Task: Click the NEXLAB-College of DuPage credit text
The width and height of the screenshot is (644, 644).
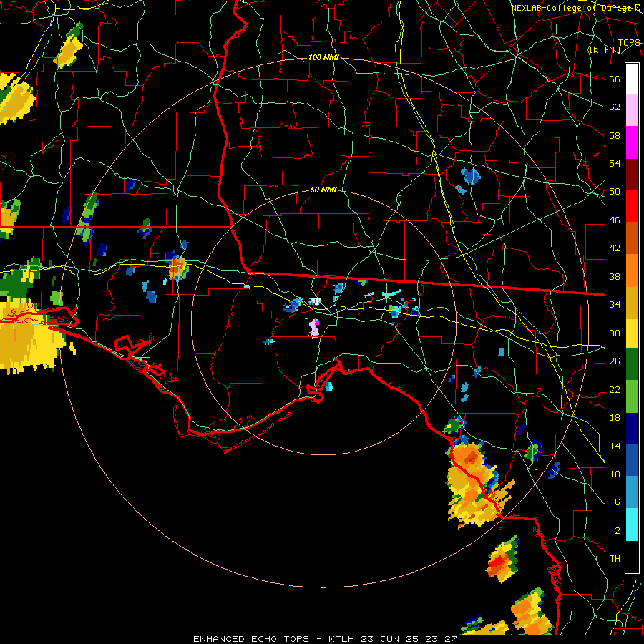Action: (x=575, y=8)
